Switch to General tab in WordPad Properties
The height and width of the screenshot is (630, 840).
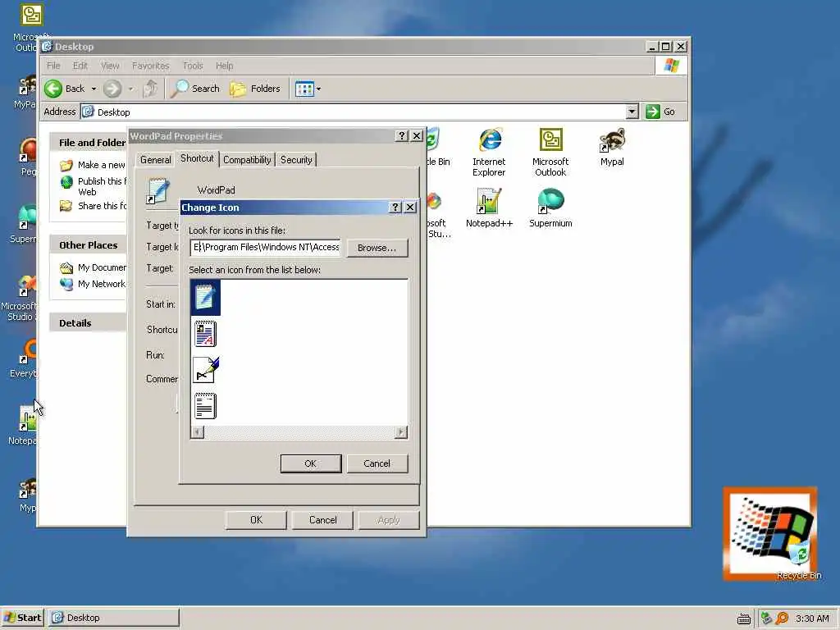click(155, 160)
